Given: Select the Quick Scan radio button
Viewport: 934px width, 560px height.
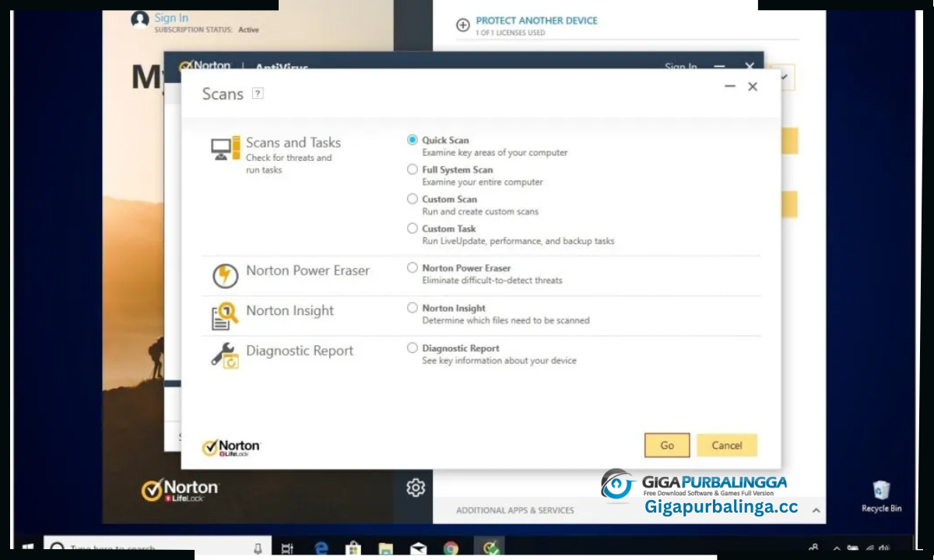Looking at the screenshot, I should pyautogui.click(x=413, y=140).
